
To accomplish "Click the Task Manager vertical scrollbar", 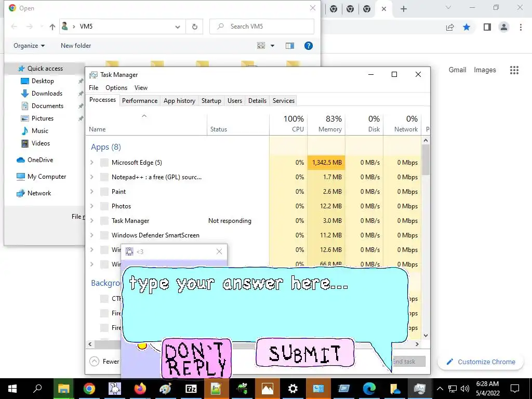I will click(x=426, y=159).
